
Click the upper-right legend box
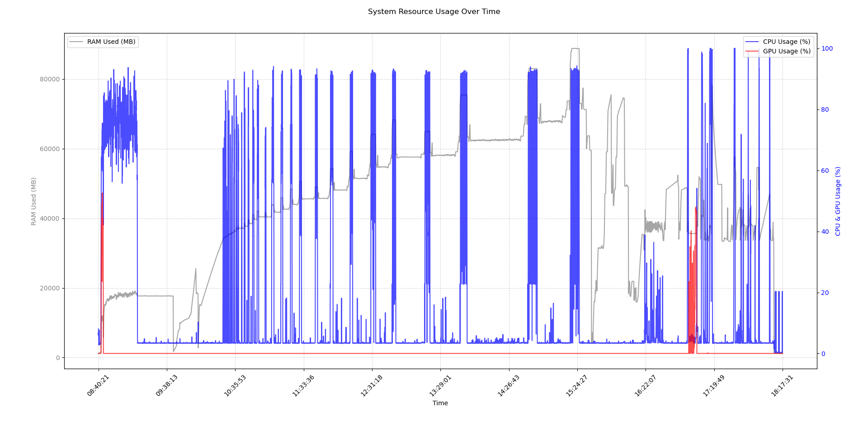click(778, 46)
